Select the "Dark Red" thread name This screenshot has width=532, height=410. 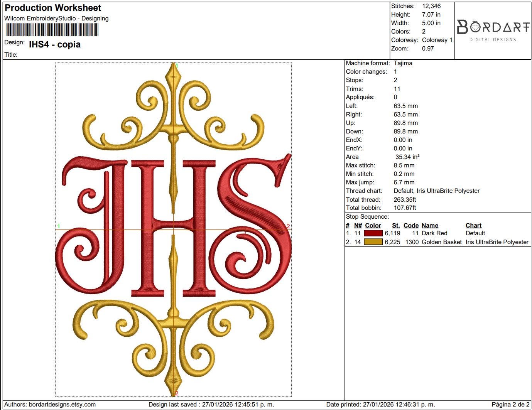tap(434, 233)
